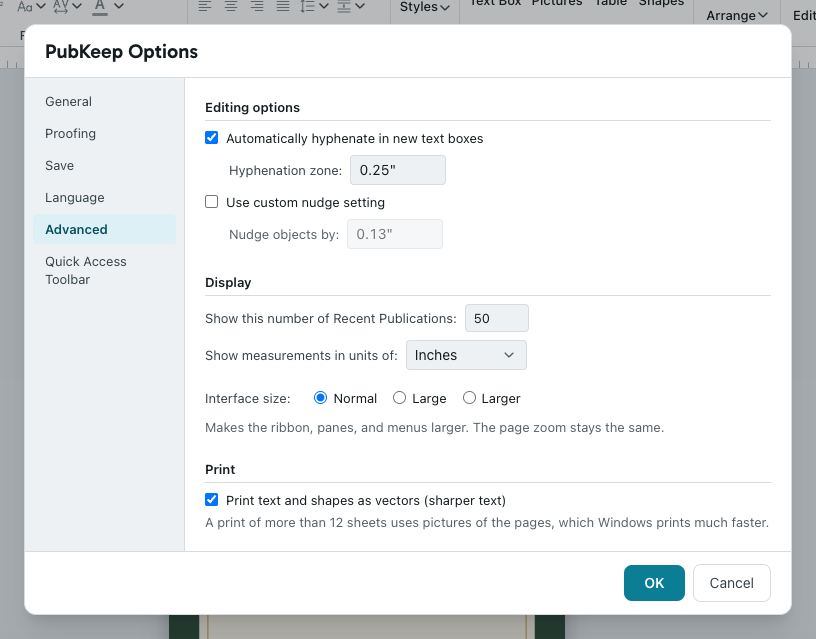This screenshot has height=639, width=816.
Task: Open the font color dropdown arrow
Action: (x=119, y=6)
